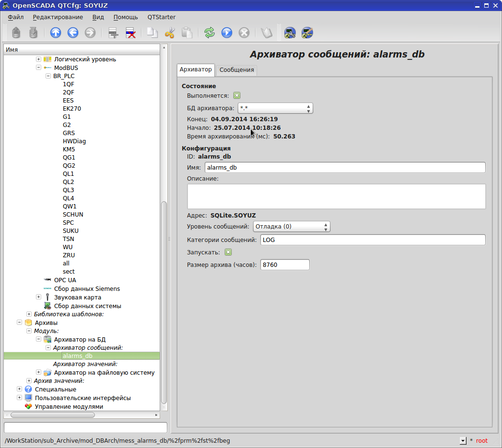This screenshot has height=448, width=502.
Task: Open the QTStarter menu
Action: [x=162, y=17]
